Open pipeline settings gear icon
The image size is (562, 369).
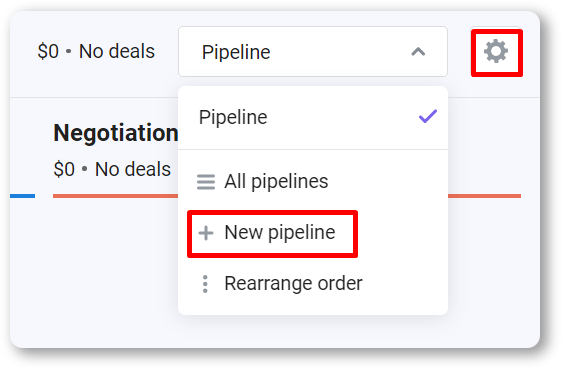point(496,52)
